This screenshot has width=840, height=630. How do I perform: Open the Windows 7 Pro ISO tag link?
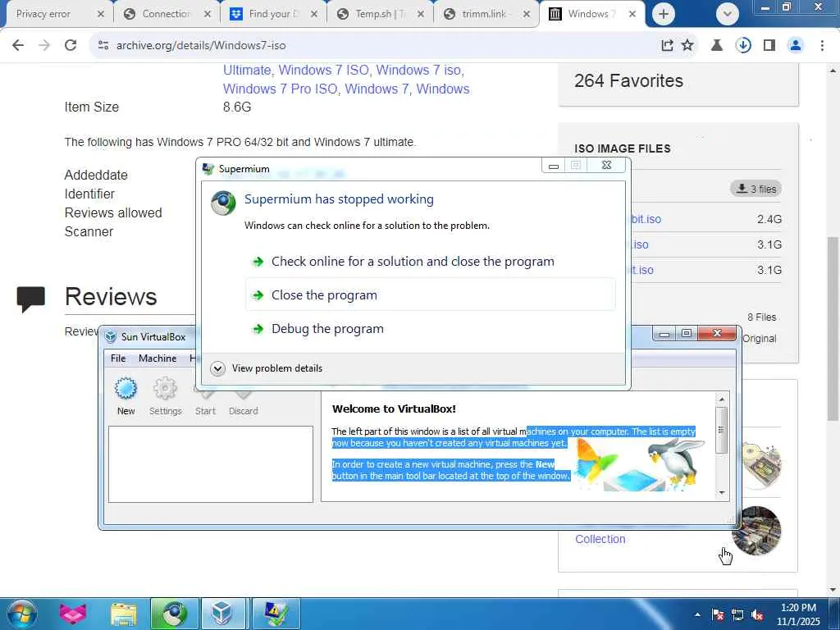click(x=281, y=89)
